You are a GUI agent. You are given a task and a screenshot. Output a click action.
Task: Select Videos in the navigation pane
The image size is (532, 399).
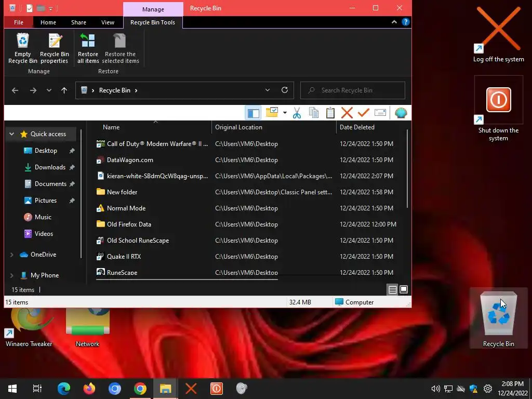pyautogui.click(x=44, y=234)
